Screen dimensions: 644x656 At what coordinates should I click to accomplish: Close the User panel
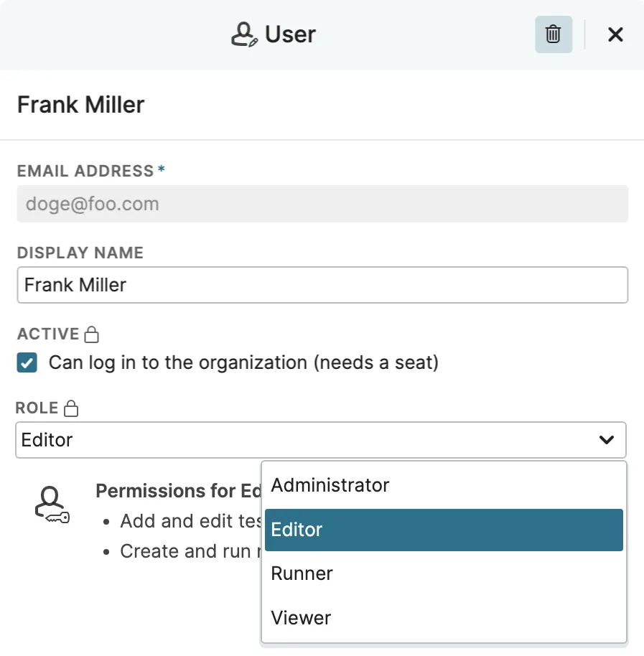point(615,34)
